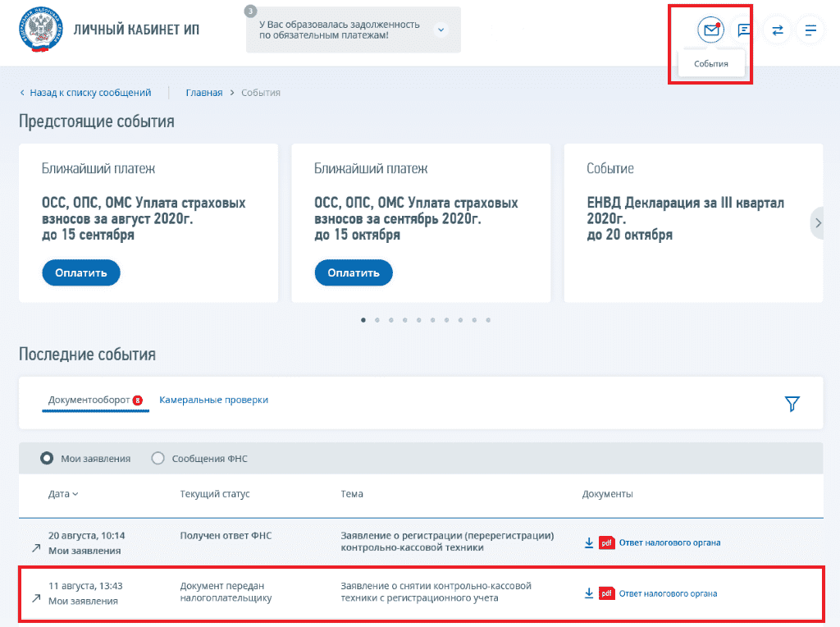The image size is (840, 627).
Task: Jump to the third carousel pagination dot
Action: (391, 320)
